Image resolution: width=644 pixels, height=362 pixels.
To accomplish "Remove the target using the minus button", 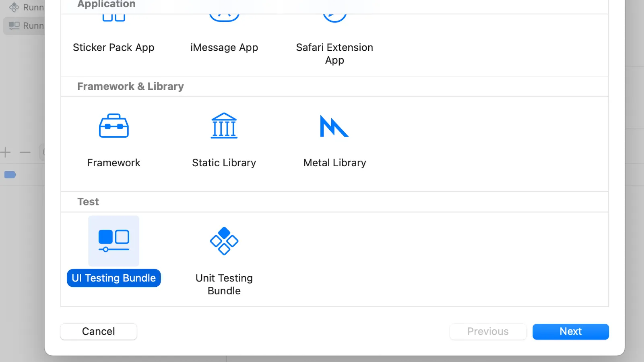I will [25, 152].
